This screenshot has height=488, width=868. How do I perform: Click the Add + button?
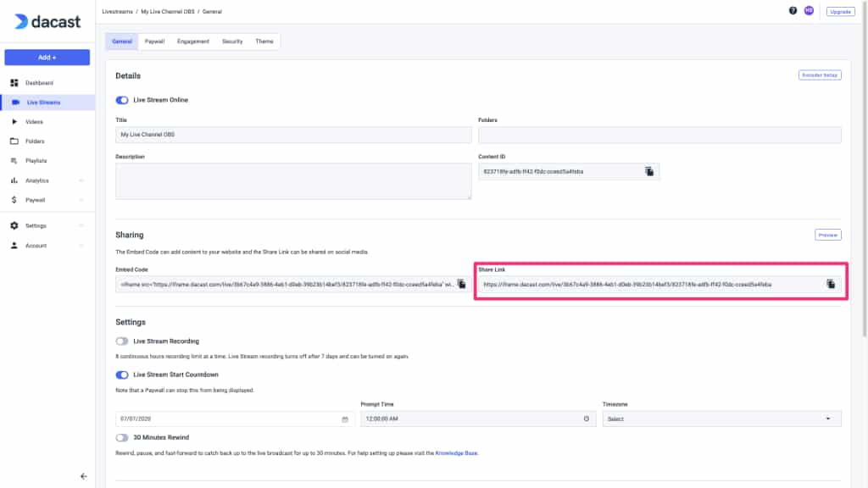(x=47, y=57)
